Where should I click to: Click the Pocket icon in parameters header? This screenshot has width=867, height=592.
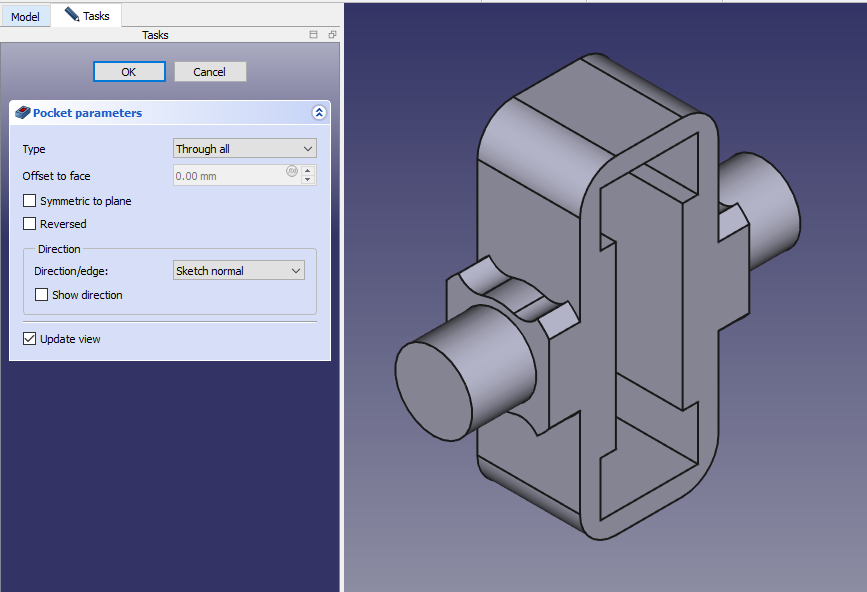(x=23, y=113)
